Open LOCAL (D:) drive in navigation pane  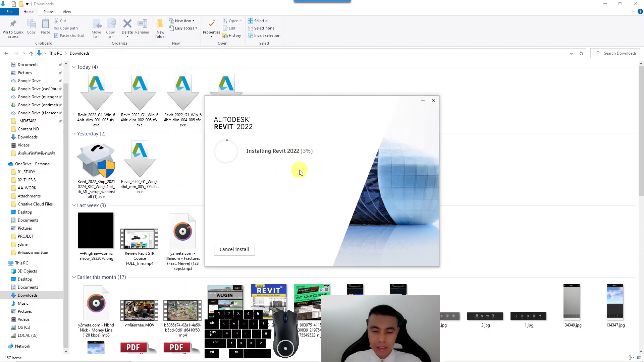coord(28,336)
